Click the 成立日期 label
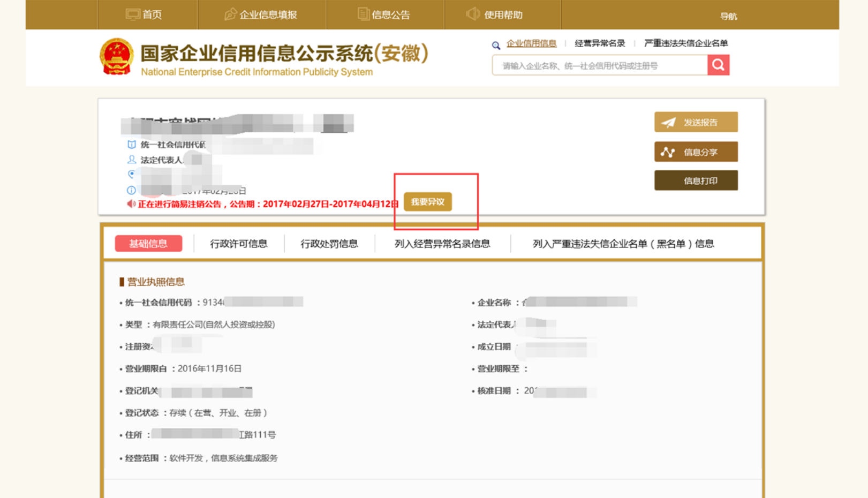Image resolution: width=868 pixels, height=498 pixels. point(494,346)
